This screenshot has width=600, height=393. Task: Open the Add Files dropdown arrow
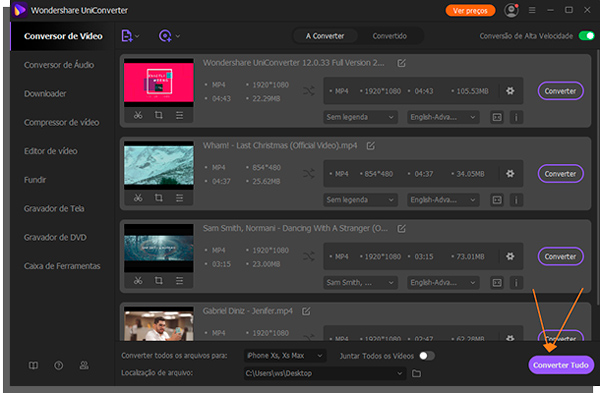137,36
